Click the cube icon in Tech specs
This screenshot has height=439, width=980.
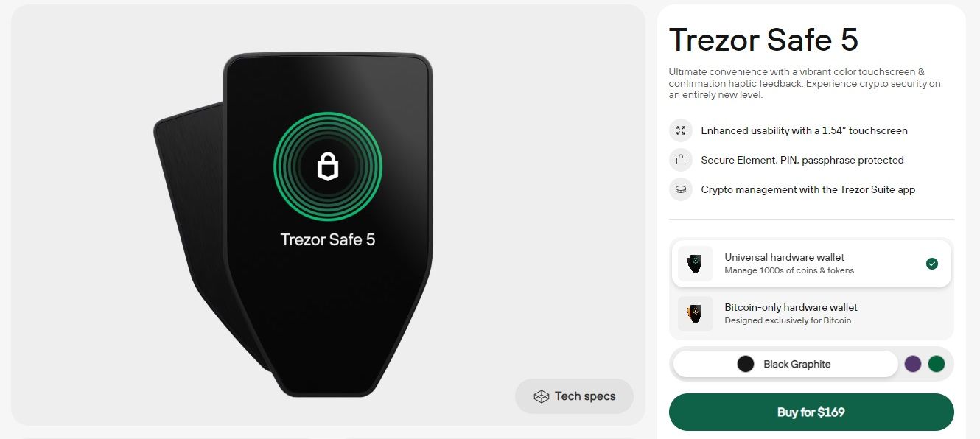coord(542,396)
